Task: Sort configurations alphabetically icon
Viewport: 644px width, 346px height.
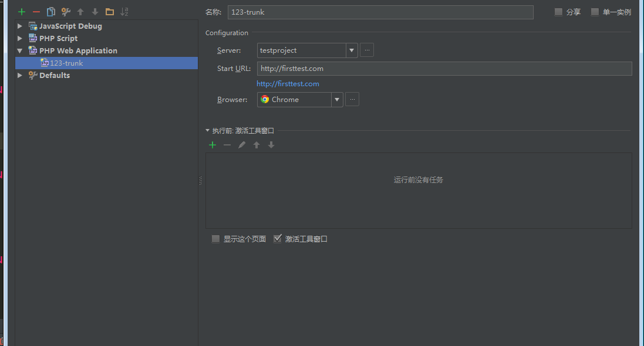Action: tap(124, 12)
